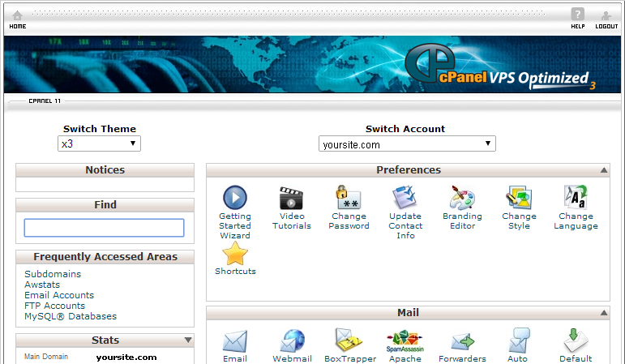Open Help question mark icon
The width and height of the screenshot is (625, 364).
(x=577, y=15)
